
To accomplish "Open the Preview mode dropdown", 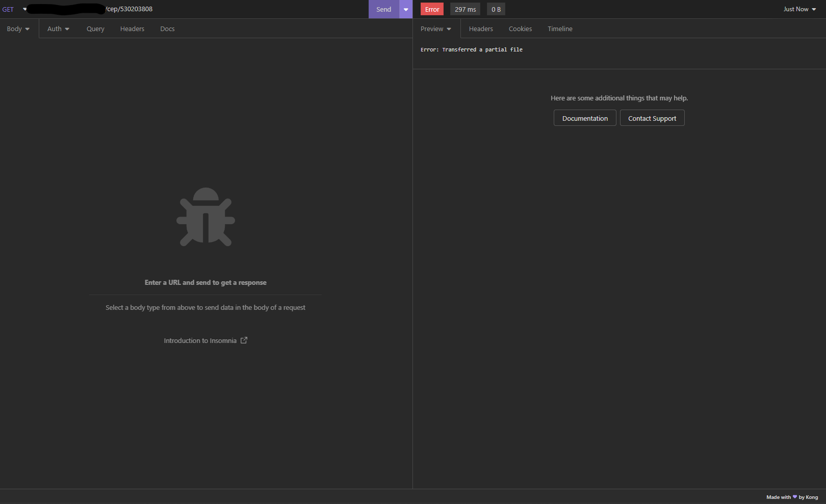I will pyautogui.click(x=435, y=29).
